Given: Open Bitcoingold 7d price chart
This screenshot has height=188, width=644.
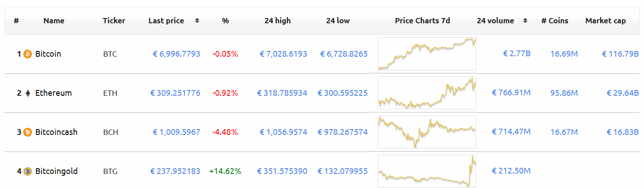Looking at the screenshot, I should pos(427,171).
